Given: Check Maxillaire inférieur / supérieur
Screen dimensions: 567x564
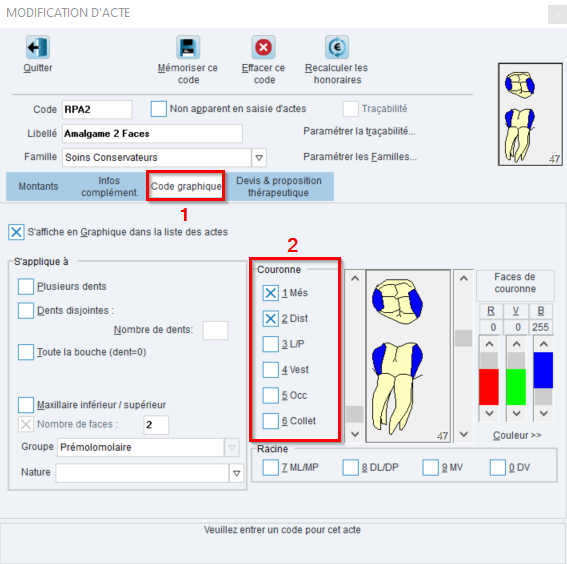Looking at the screenshot, I should [26, 405].
